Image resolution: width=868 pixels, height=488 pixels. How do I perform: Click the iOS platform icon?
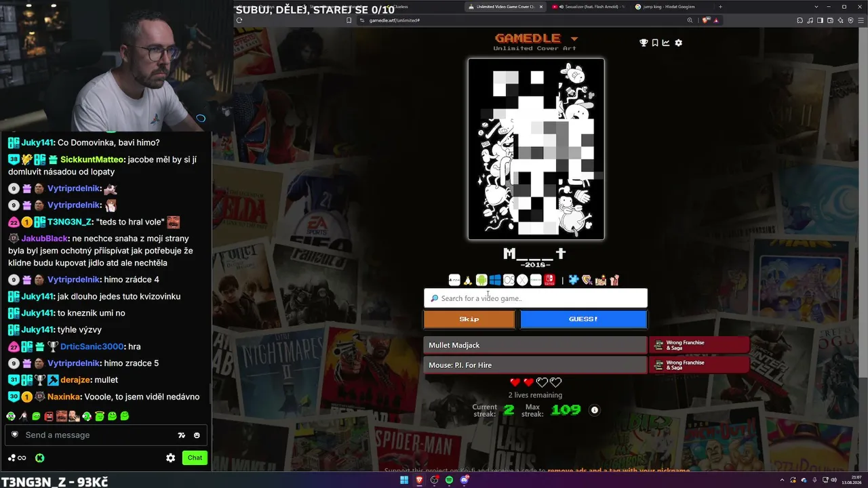click(x=509, y=280)
